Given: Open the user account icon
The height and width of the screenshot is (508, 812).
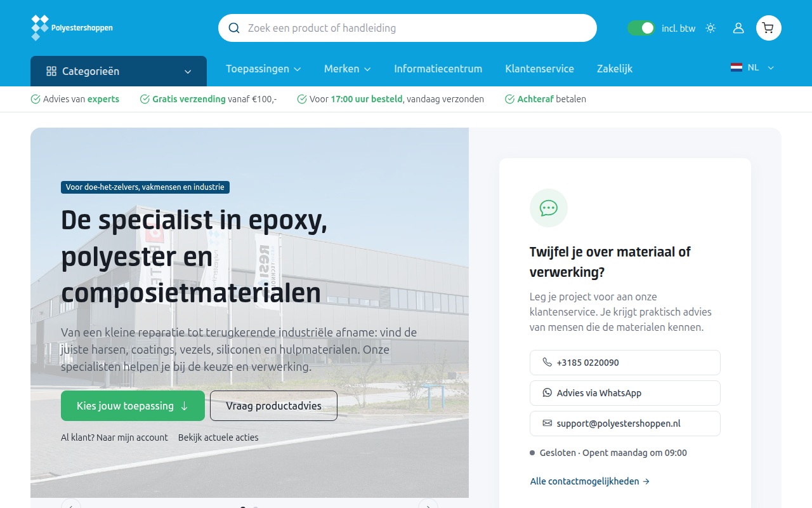Looking at the screenshot, I should click(738, 28).
